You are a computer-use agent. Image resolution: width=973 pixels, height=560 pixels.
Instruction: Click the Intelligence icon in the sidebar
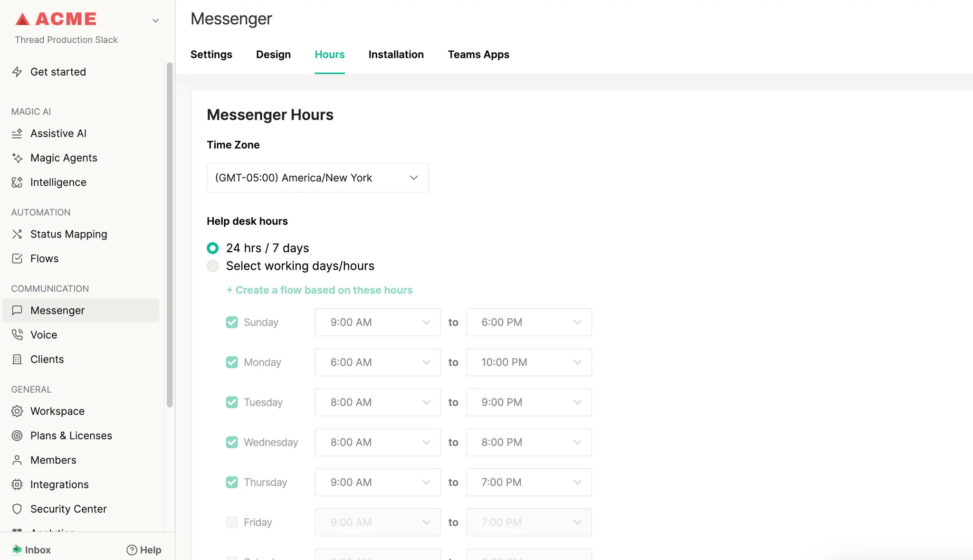[x=17, y=182]
